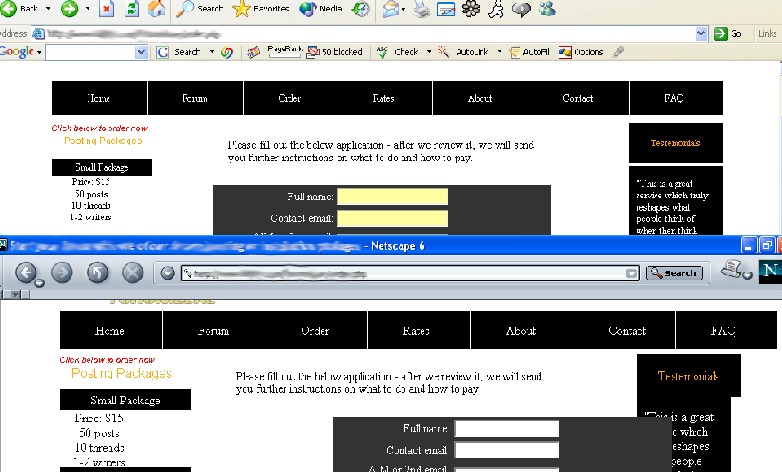This screenshot has height=472, width=782.
Task: Click the Posting Packages link in Internet Explorer
Action: [103, 141]
